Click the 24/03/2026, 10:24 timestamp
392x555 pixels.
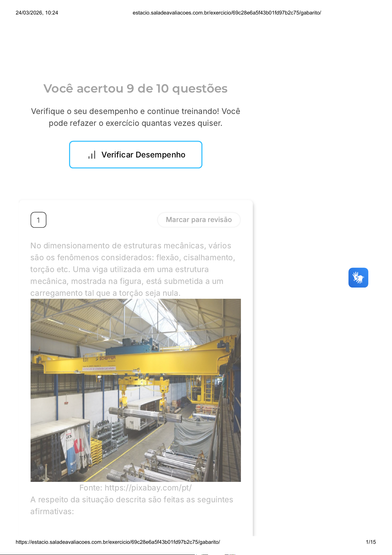tap(37, 13)
